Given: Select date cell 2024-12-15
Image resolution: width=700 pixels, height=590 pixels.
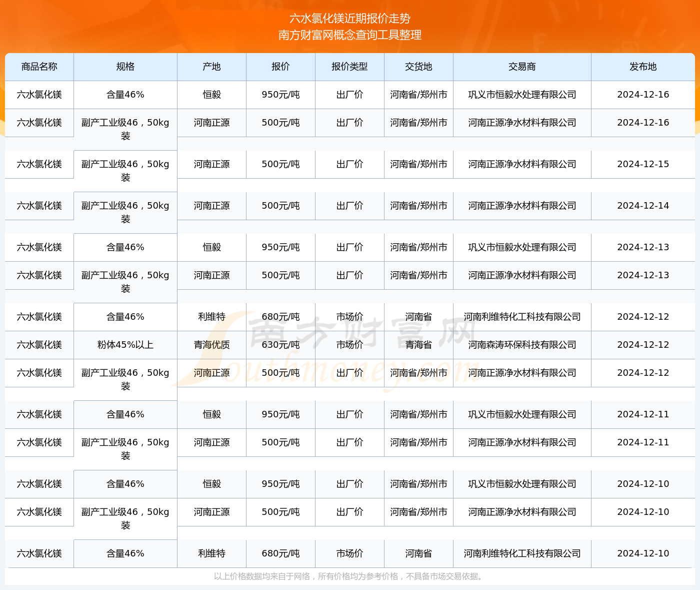Looking at the screenshot, I should [x=643, y=164].
